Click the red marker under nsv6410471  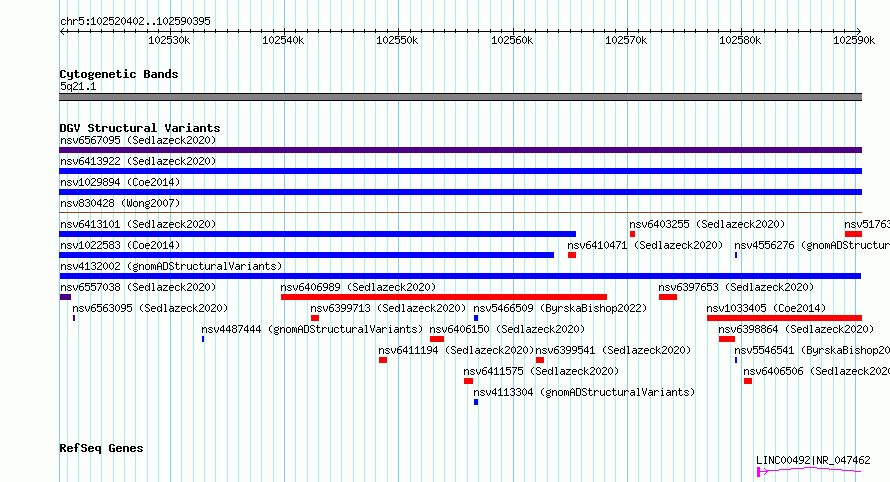click(572, 255)
